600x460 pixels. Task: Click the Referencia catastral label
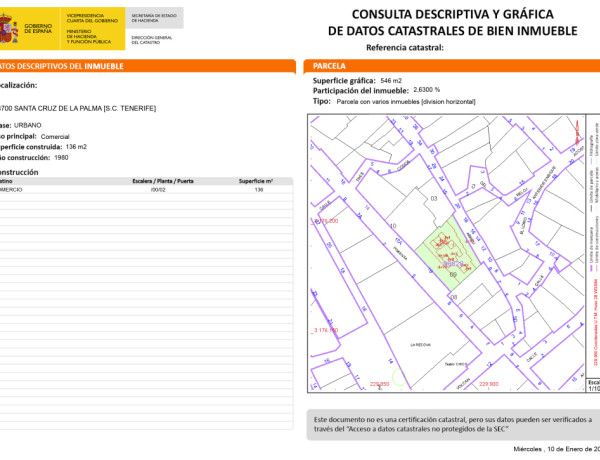pos(404,48)
